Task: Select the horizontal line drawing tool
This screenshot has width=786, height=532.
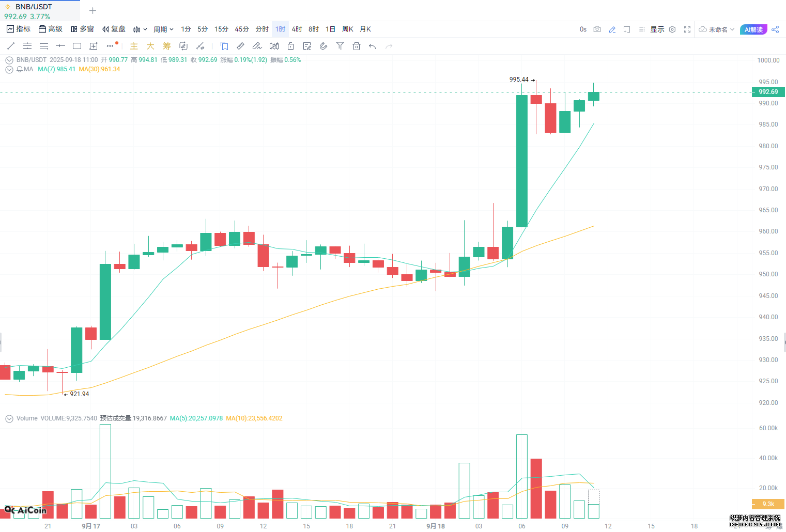Action: (x=60, y=46)
